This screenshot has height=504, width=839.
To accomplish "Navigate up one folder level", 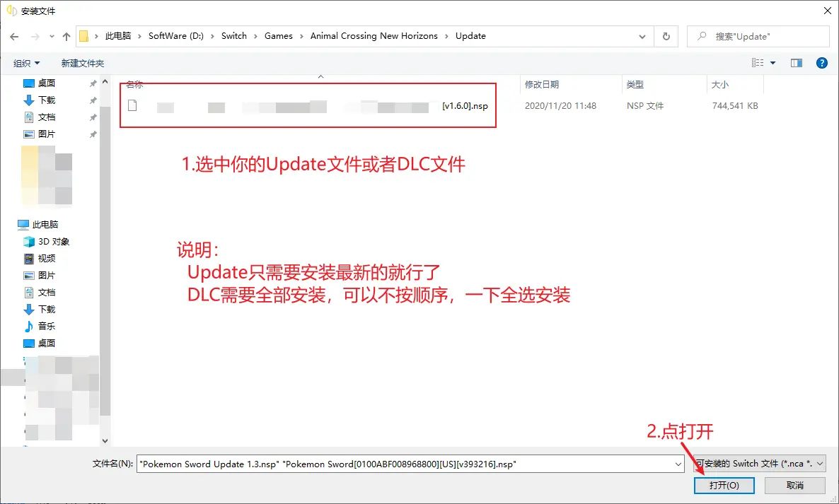I will (66, 36).
